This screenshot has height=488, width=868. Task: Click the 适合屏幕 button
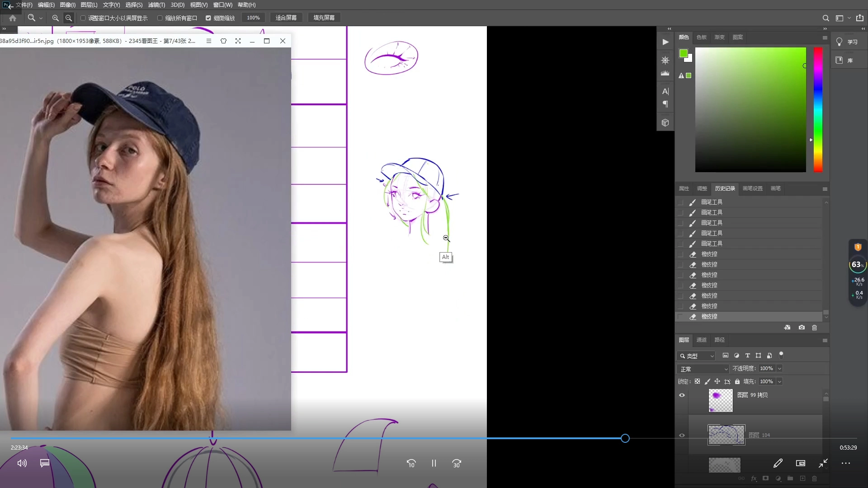(286, 18)
